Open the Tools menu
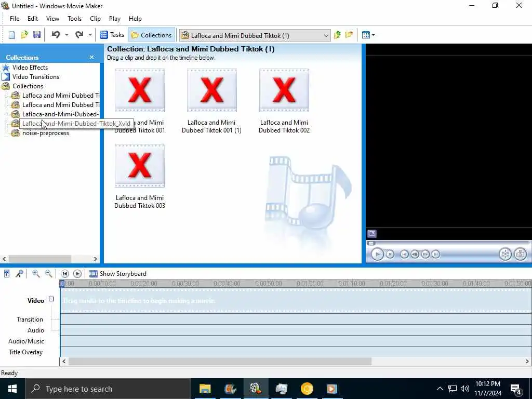The width and height of the screenshot is (532, 399). point(74,19)
